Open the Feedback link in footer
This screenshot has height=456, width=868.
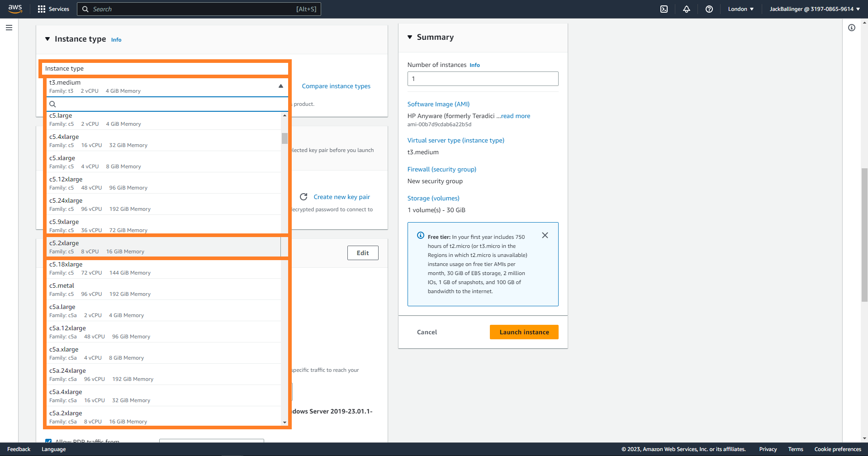pos(19,449)
